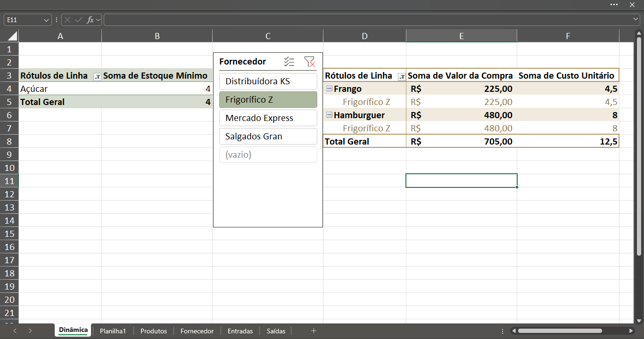The width and height of the screenshot is (644, 339).
Task: Switch to Saídas sheet tab
Action: tap(276, 331)
